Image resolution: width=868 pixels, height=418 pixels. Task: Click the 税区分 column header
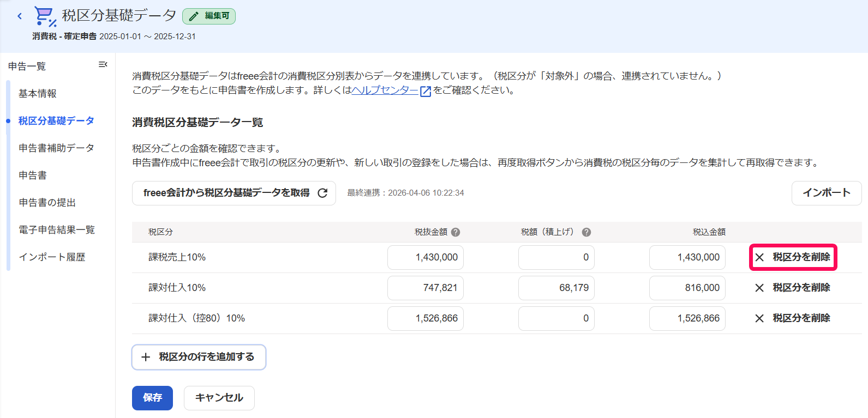click(x=160, y=232)
